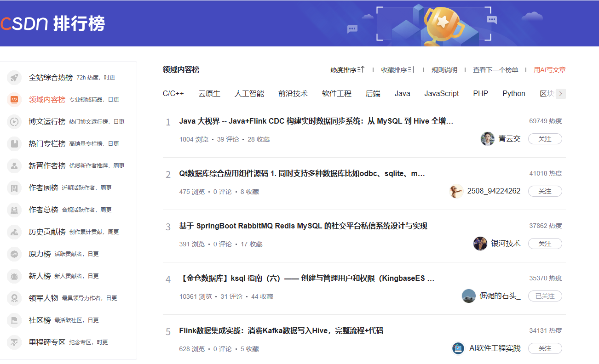Open the 金仓数据库 ksql 指南 article
The image size is (599, 364).
307,279
